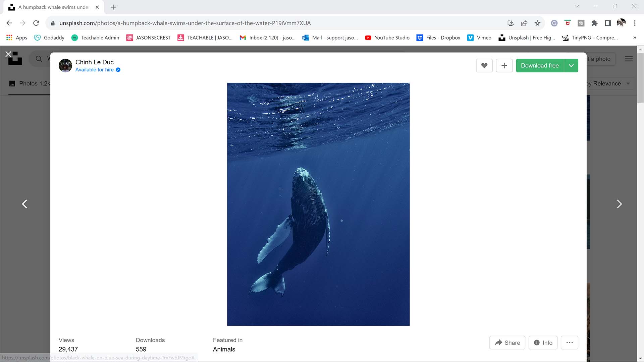Zoom into the humpback whale photo
The image size is (644, 362).
pos(318,204)
